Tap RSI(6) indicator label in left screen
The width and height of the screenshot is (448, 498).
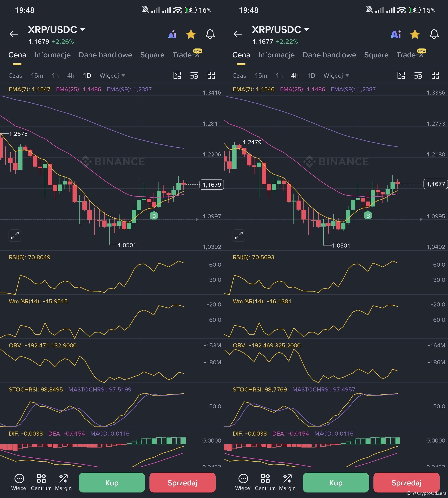30,257
